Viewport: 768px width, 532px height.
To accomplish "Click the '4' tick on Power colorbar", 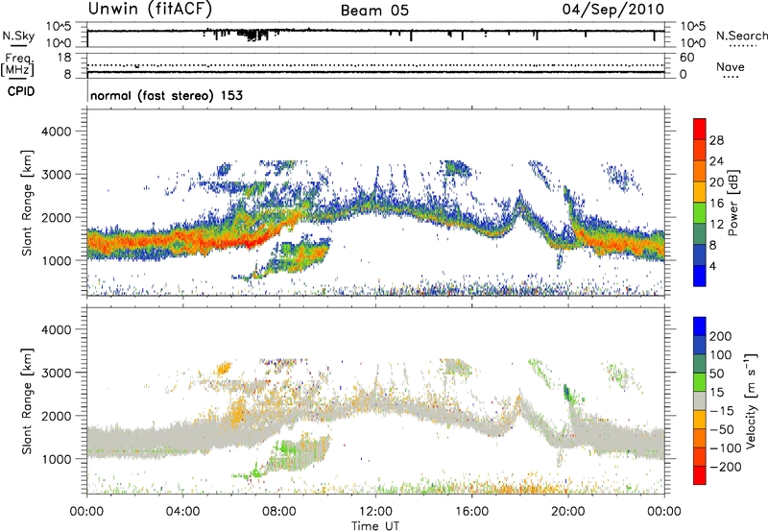I will [712, 266].
